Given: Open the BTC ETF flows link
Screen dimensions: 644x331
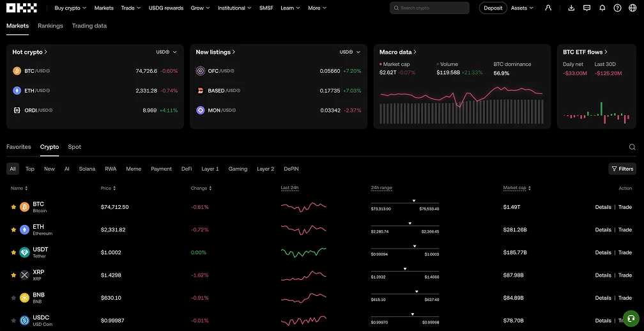Looking at the screenshot, I should [x=585, y=52].
